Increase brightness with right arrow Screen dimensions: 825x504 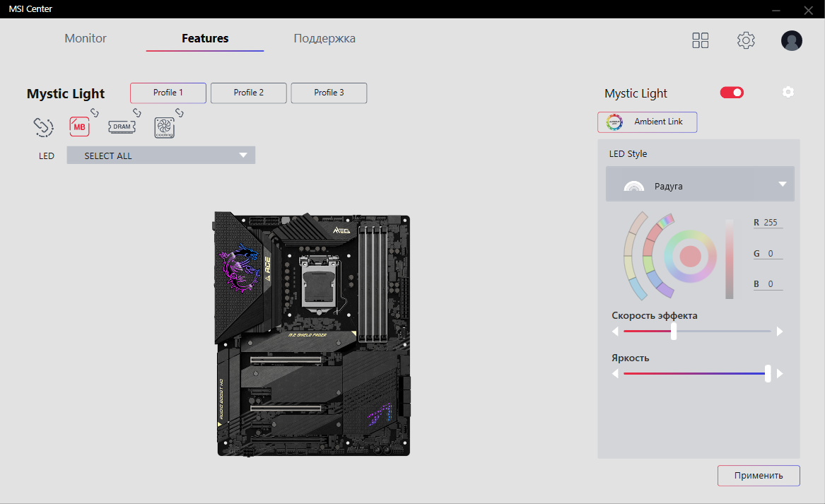pos(780,373)
